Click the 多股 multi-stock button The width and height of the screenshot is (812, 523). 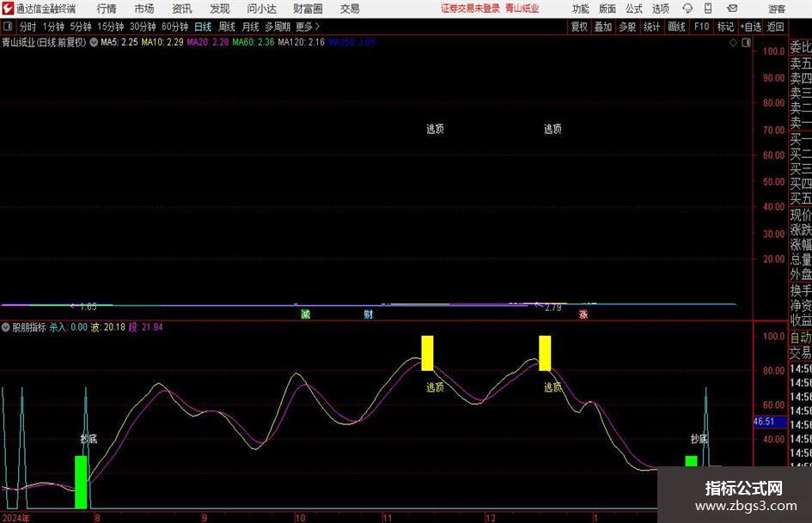(x=627, y=27)
